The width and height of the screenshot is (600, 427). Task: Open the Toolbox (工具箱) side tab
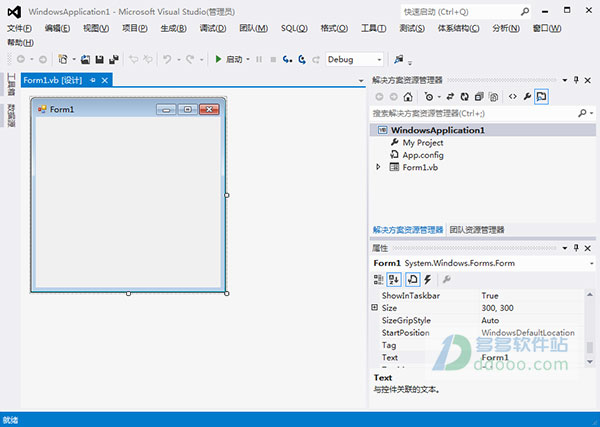(11, 84)
